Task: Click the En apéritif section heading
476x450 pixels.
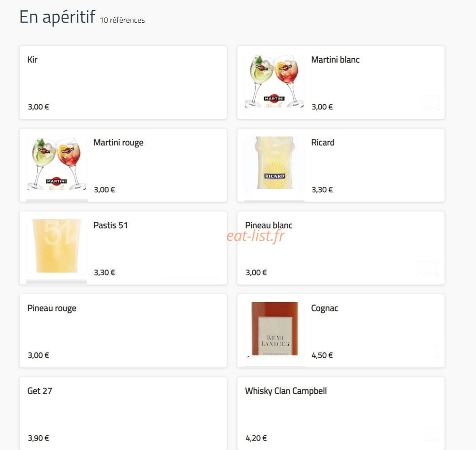Action: [57, 17]
